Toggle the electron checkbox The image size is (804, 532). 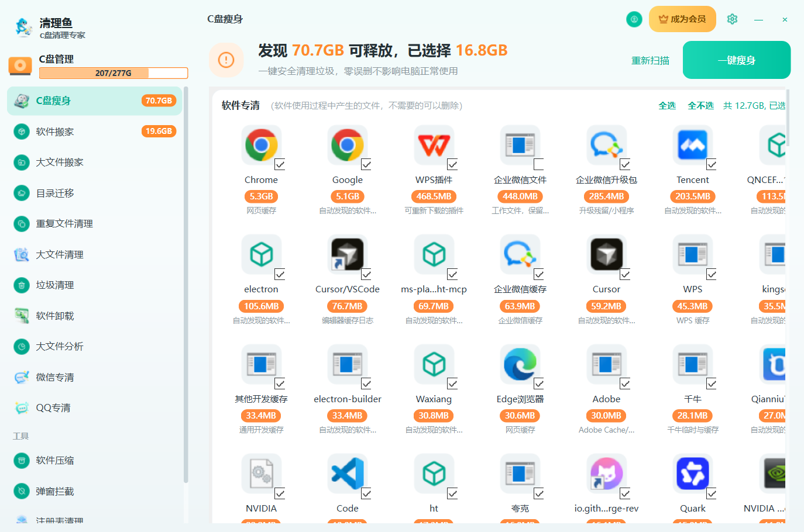tap(280, 274)
